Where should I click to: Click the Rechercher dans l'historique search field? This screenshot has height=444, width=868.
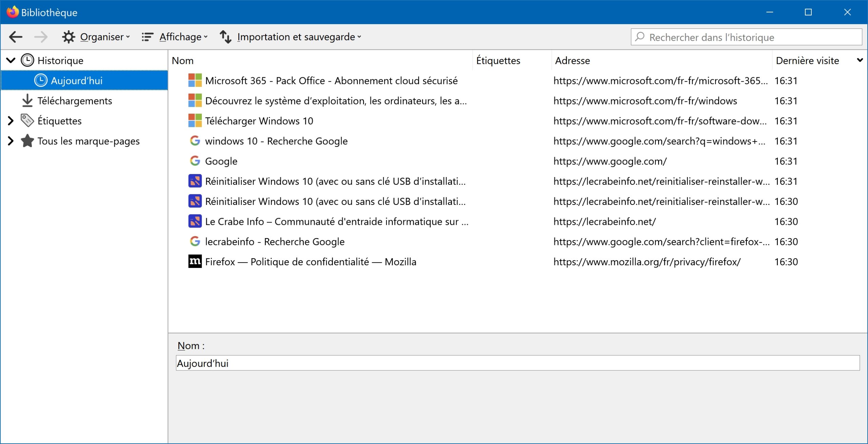tap(746, 37)
